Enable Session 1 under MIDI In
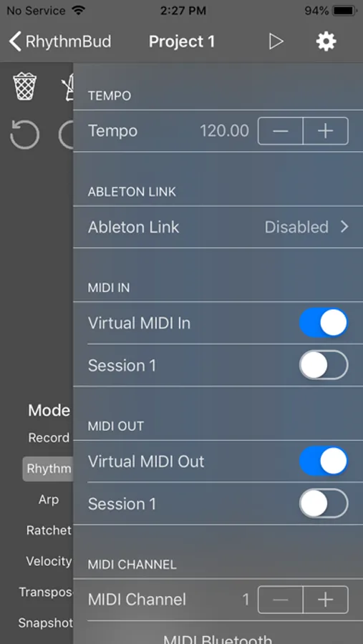Screen dimensions: 363x644 [324, 365]
